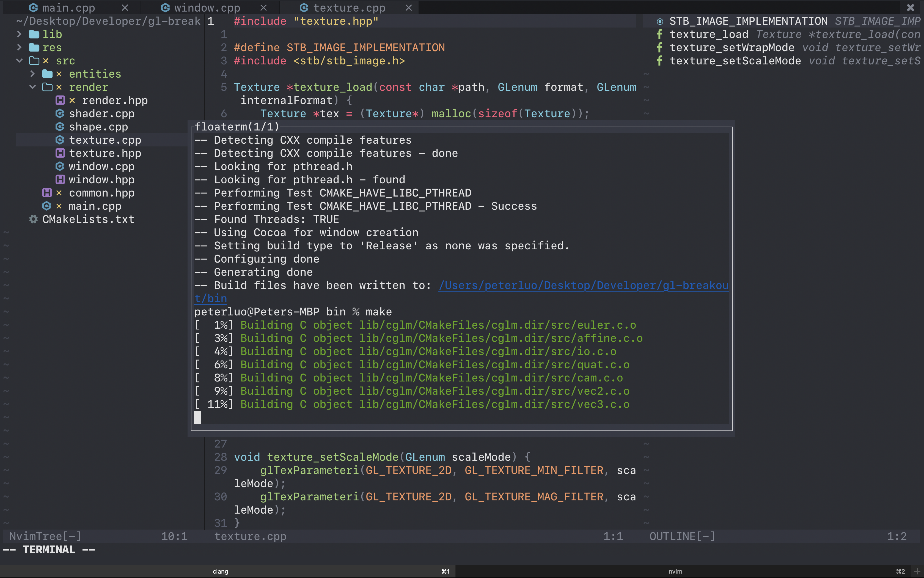Screen dimensions: 924x578
Task: Expand the lib folder chevron
Action: pyautogui.click(x=20, y=34)
